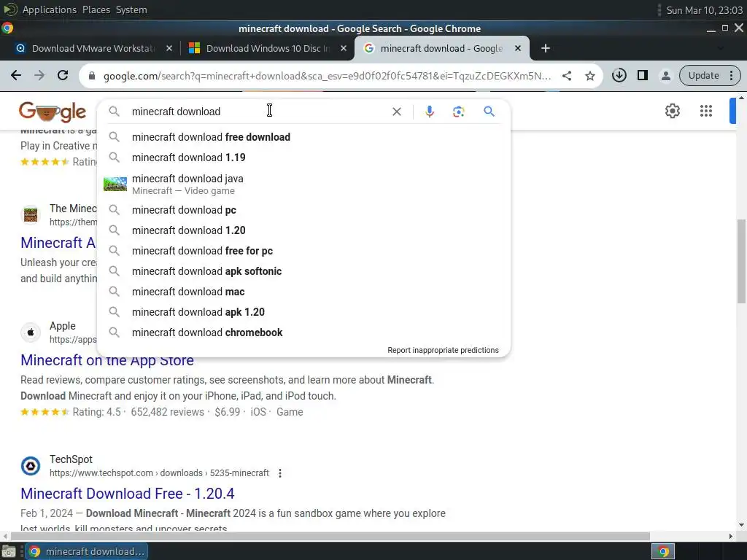This screenshot has height=560, width=747.
Task: Close the Download VMware Workstation tab
Action: (x=169, y=49)
